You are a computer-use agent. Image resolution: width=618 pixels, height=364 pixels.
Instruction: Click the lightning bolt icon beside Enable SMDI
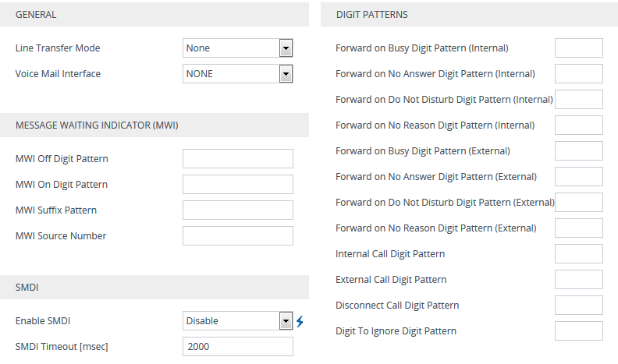click(x=300, y=321)
